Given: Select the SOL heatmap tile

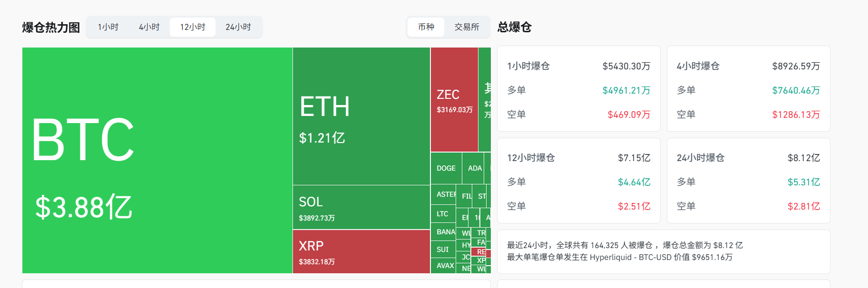Looking at the screenshot, I should tap(361, 207).
